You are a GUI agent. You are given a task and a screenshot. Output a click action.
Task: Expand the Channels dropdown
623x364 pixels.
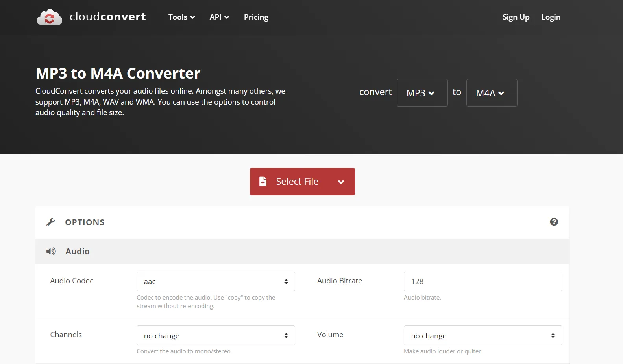point(216,336)
